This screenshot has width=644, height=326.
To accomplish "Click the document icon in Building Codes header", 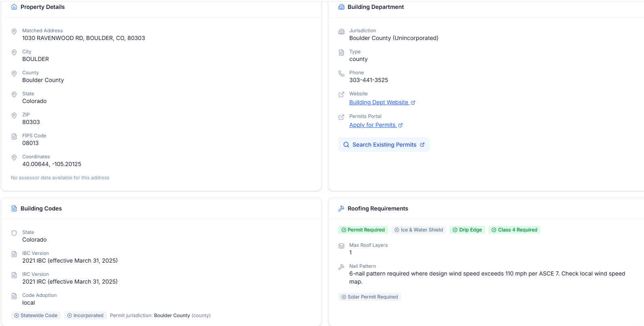I will coord(14,208).
